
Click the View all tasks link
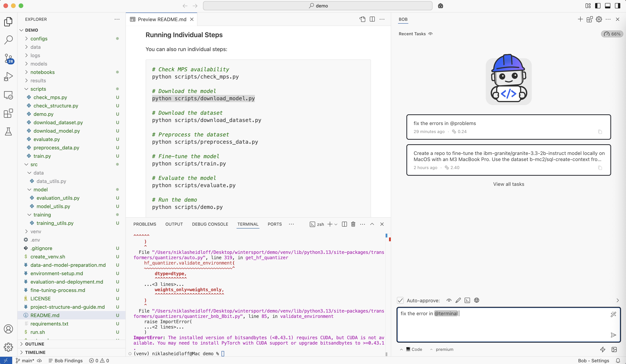coord(509,184)
